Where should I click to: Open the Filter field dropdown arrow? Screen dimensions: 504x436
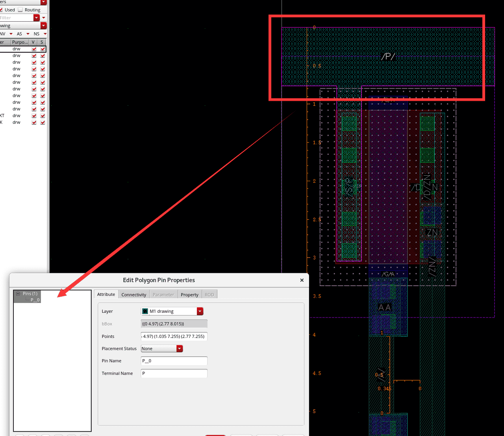37,18
